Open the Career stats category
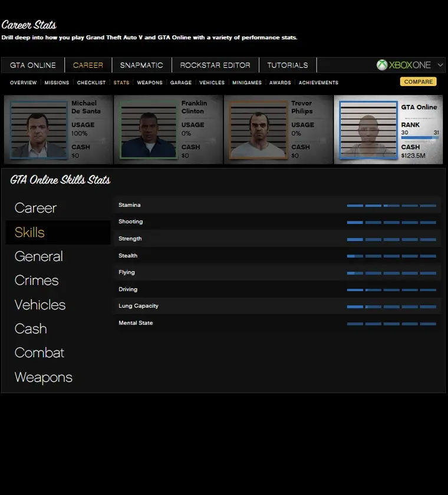Image resolution: width=448 pixels, height=495 pixels. tap(36, 207)
